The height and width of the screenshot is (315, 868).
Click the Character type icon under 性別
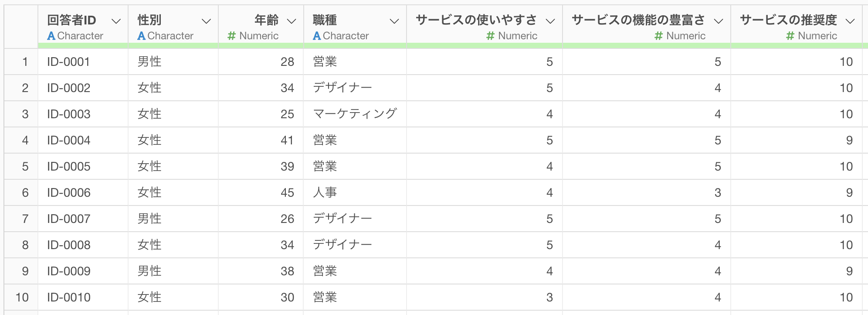[142, 36]
